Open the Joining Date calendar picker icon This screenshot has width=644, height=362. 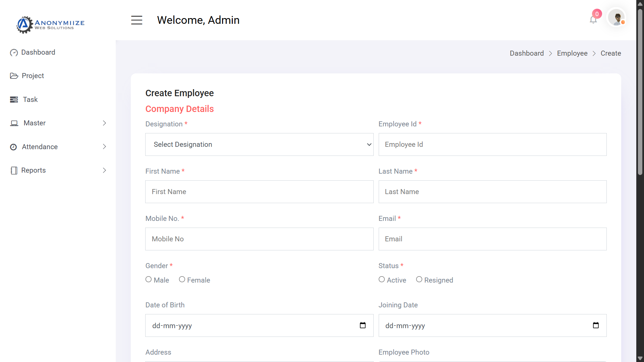coord(596,325)
